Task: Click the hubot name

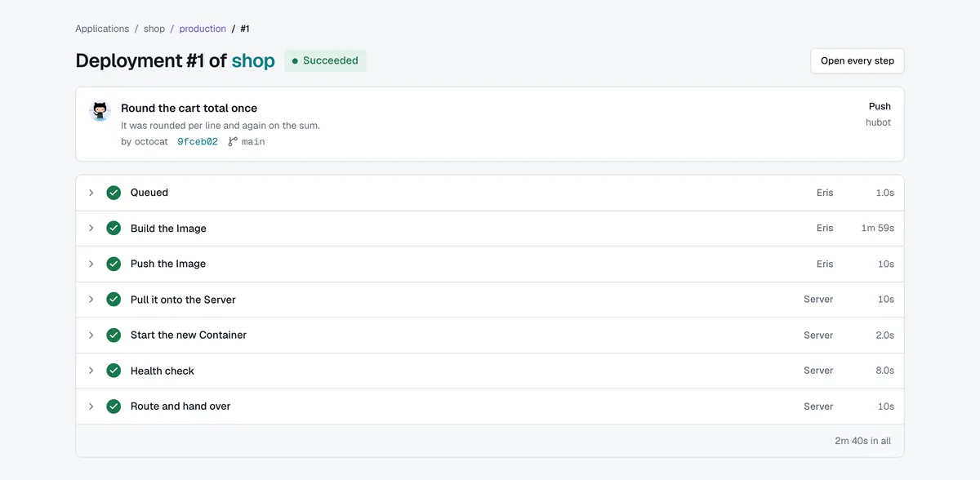Action: [x=878, y=122]
